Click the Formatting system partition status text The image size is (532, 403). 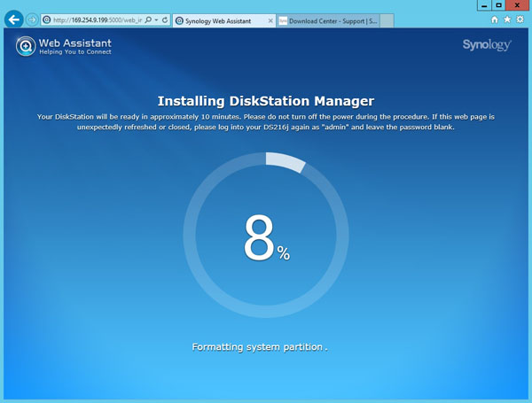[x=260, y=347]
